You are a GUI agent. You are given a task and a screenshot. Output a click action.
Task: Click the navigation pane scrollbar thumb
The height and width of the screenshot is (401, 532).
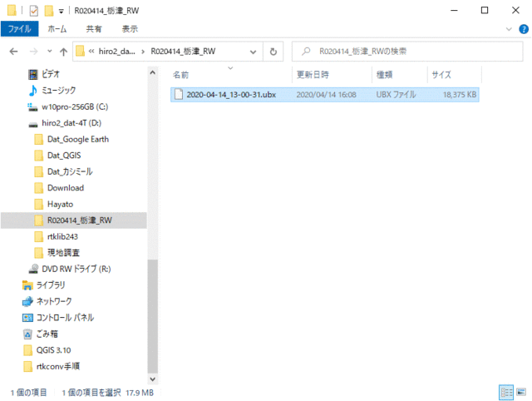153,316
